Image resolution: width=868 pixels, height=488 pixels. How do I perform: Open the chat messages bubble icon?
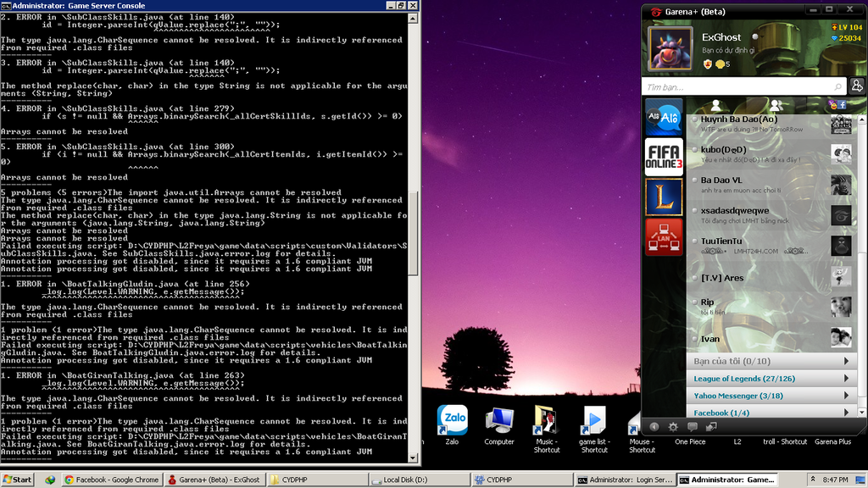[x=693, y=427]
